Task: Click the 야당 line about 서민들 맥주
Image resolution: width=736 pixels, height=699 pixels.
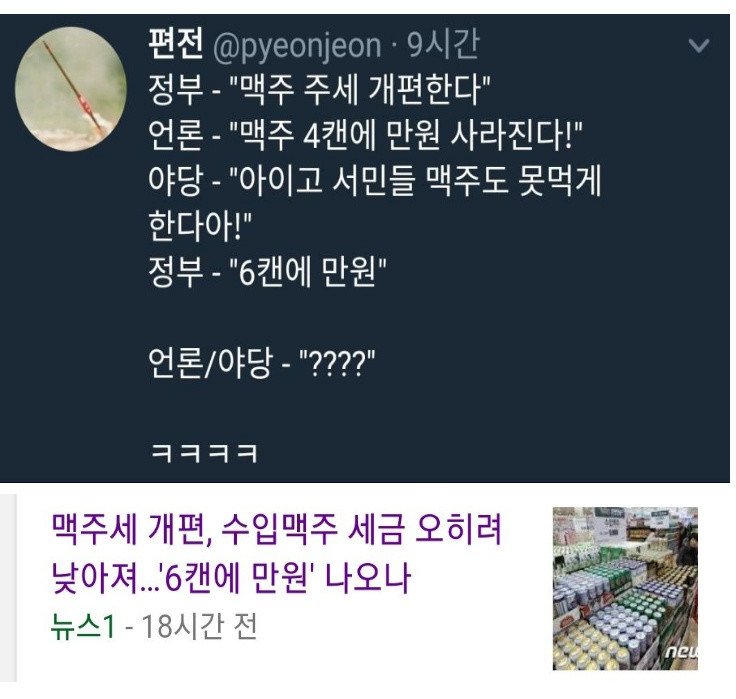Action: click(x=375, y=181)
